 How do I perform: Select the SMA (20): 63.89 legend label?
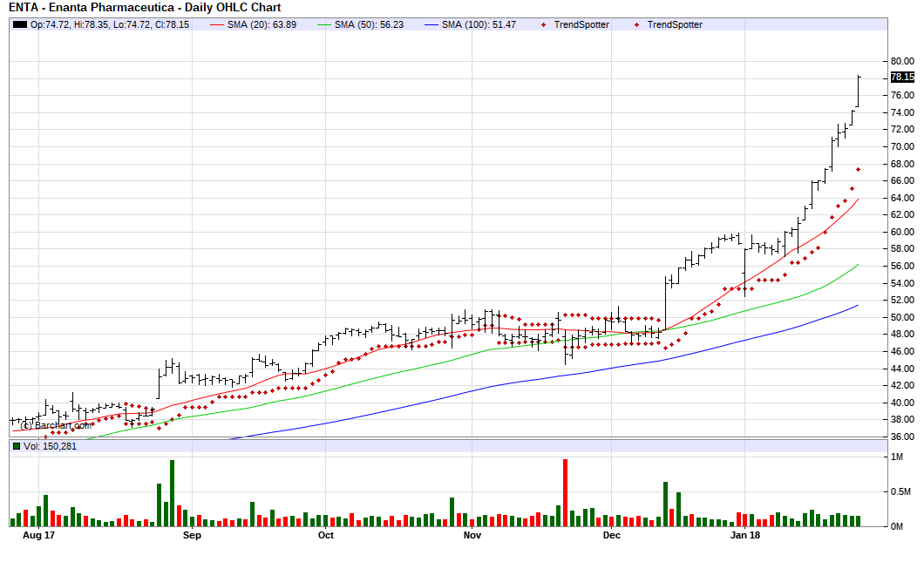pos(262,24)
